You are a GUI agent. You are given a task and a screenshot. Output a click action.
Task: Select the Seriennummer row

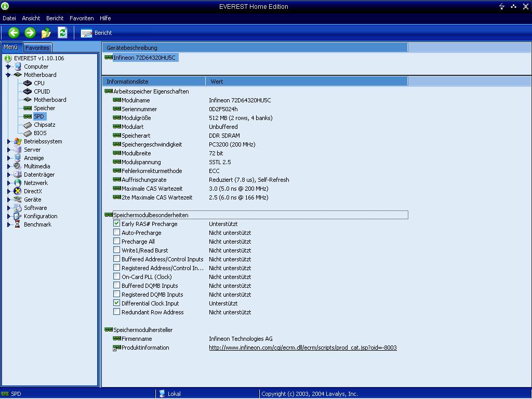pyautogui.click(x=139, y=109)
